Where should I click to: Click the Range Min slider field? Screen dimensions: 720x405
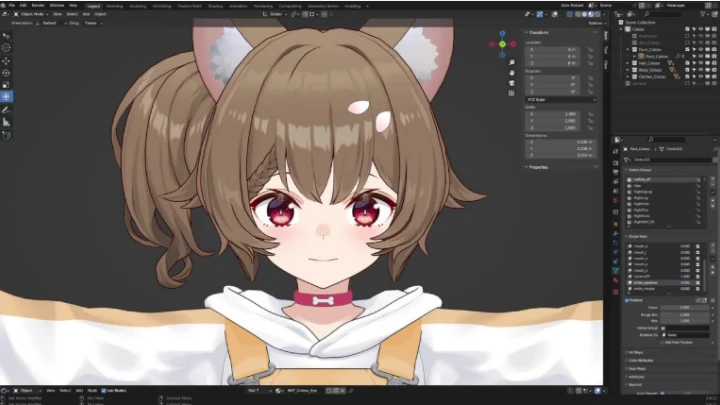point(684,315)
